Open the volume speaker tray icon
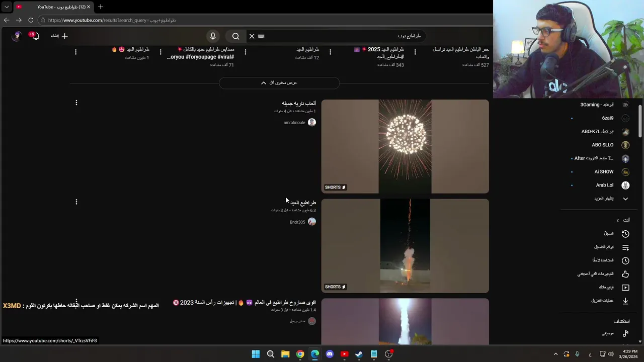 611,354
